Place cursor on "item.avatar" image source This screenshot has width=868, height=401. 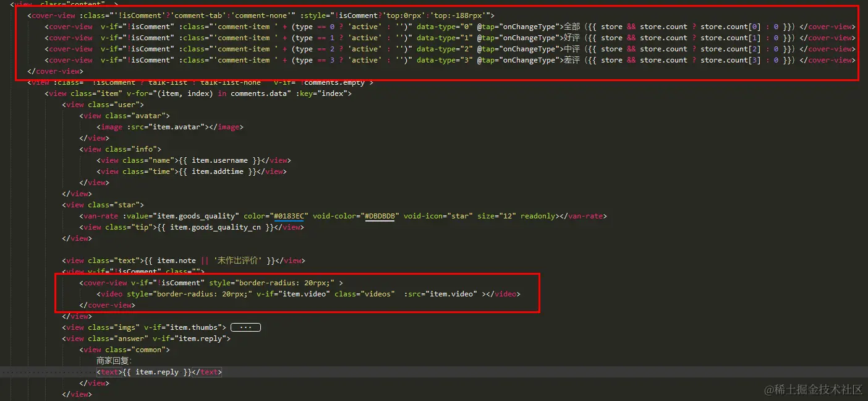179,127
